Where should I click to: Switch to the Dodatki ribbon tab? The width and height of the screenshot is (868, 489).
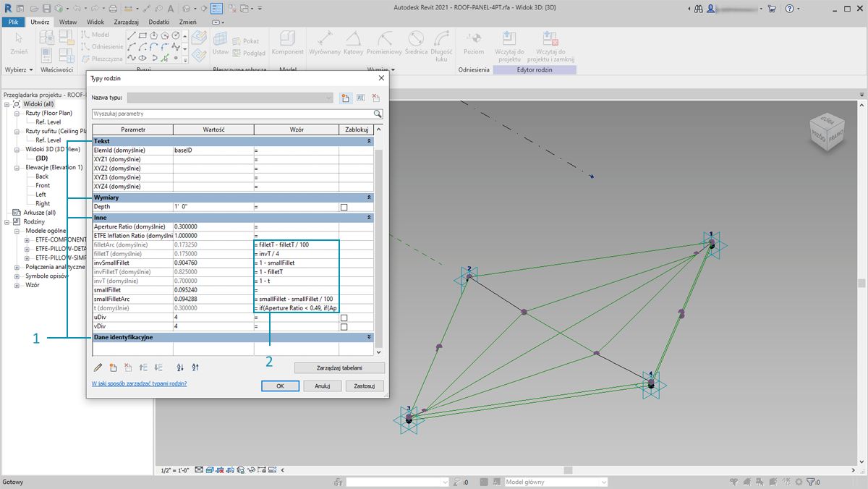coord(159,22)
